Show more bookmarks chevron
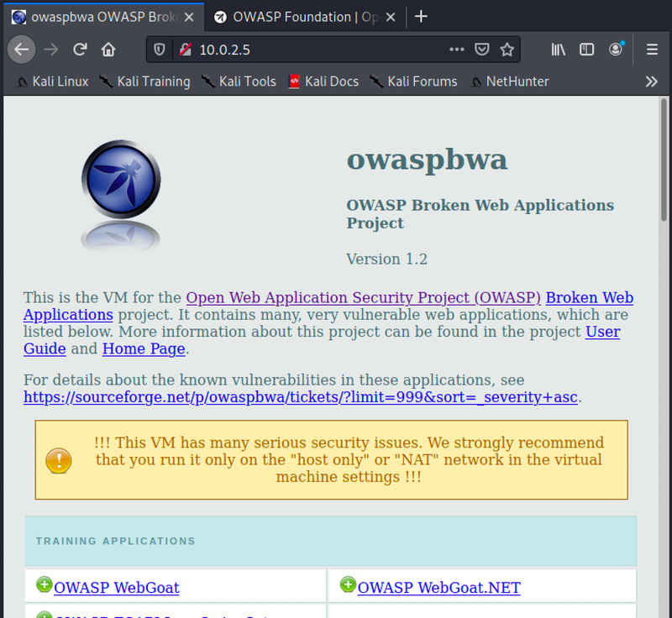The height and width of the screenshot is (618, 672). (652, 81)
